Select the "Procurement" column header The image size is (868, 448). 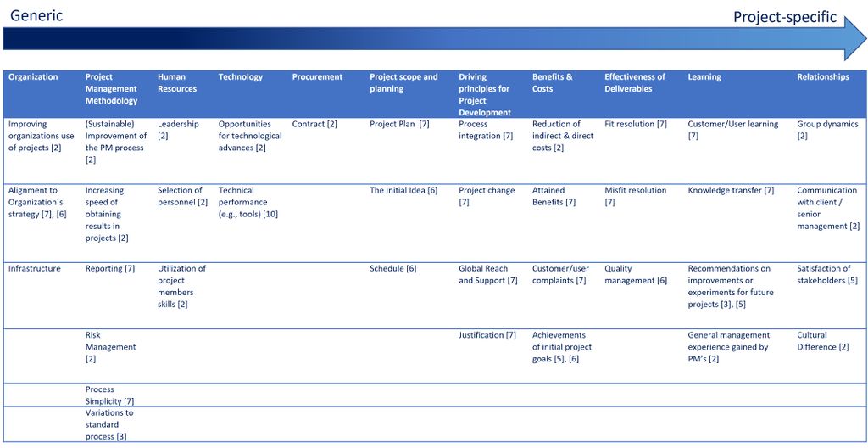(317, 77)
